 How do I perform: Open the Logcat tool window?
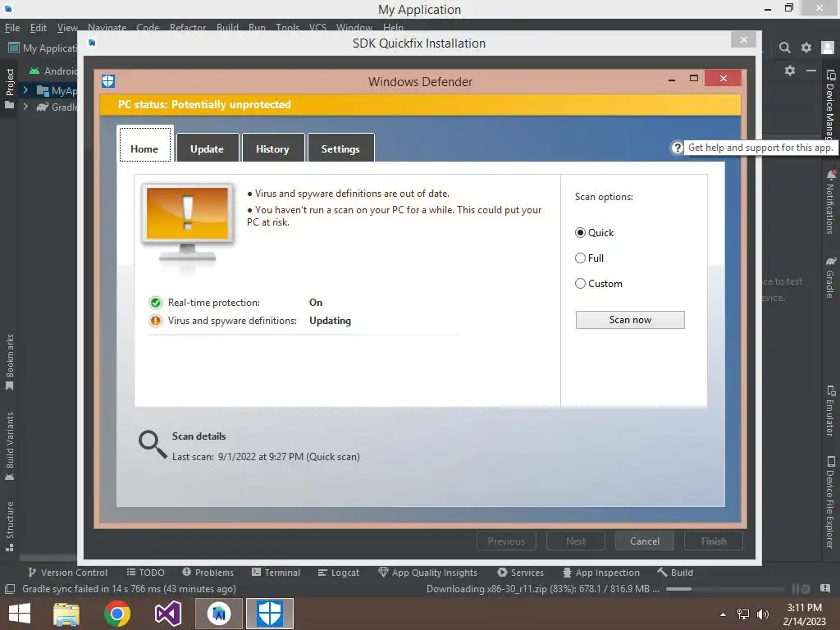[x=339, y=573]
